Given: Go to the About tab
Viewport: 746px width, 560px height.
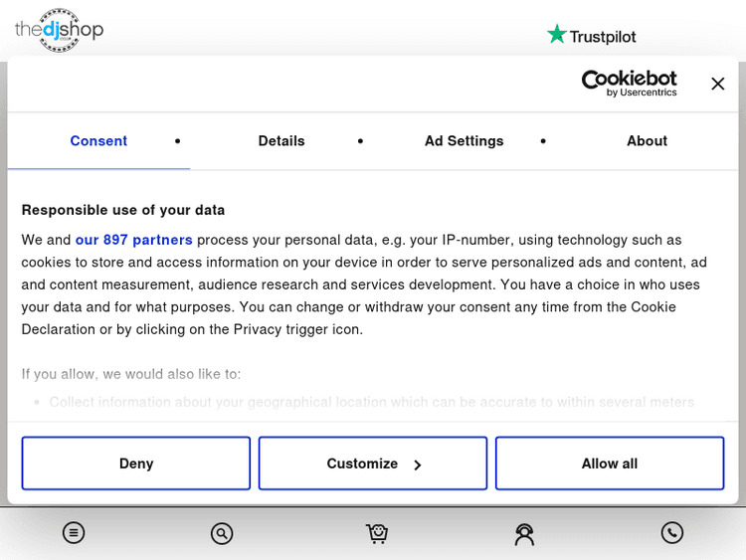Looking at the screenshot, I should point(647,141).
